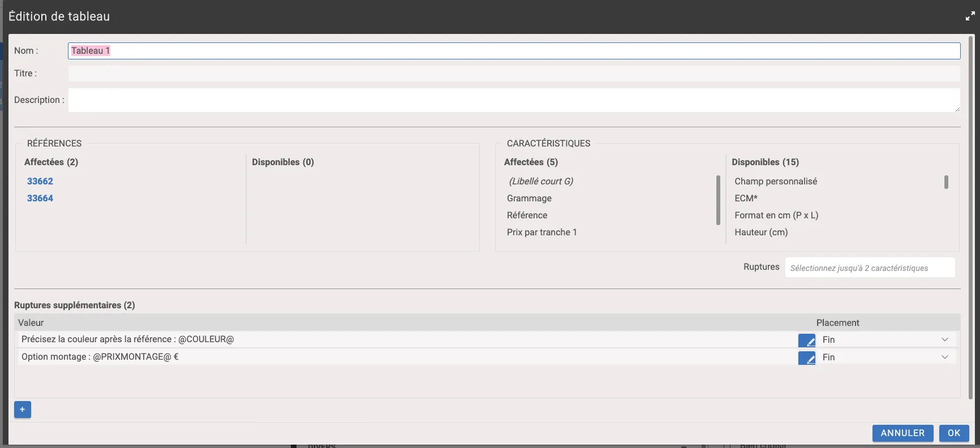Screen dimensions: 980x448
Task: Select Grammage in assigned characteristics
Action: 529,199
